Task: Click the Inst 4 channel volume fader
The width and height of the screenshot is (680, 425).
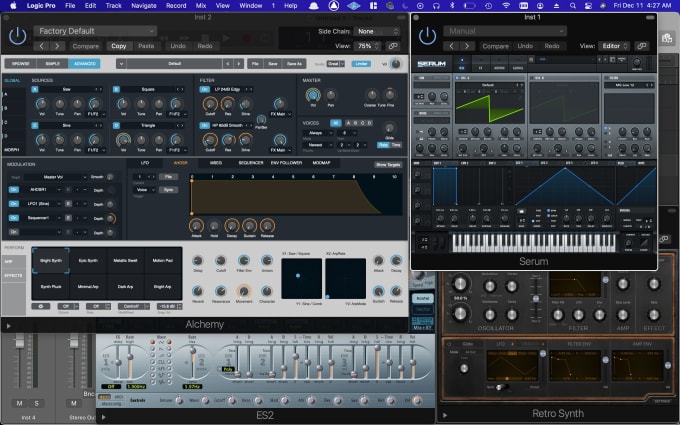Action: (20, 341)
